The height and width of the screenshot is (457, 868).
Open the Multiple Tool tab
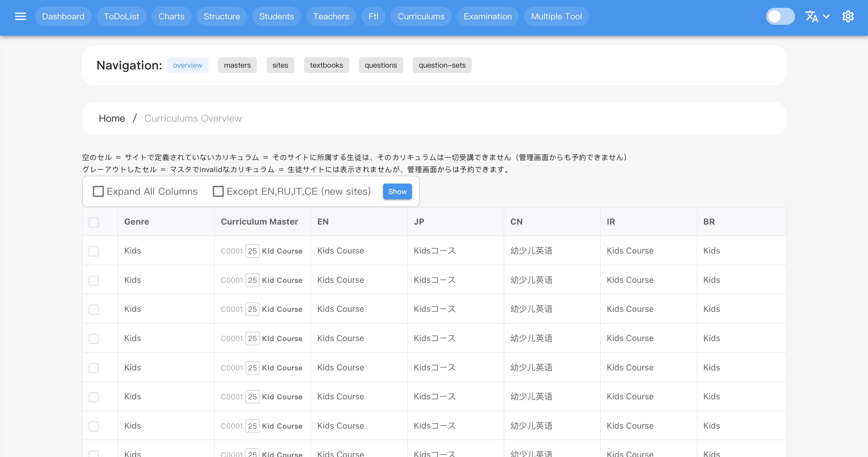556,16
